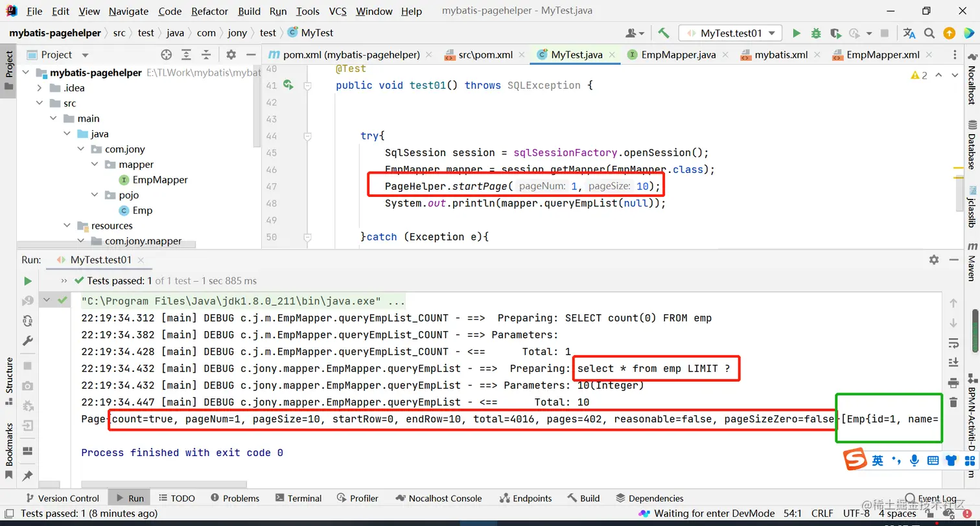Toggle Sogou English/Chinese mode button
The height and width of the screenshot is (526, 980).
tap(878, 461)
